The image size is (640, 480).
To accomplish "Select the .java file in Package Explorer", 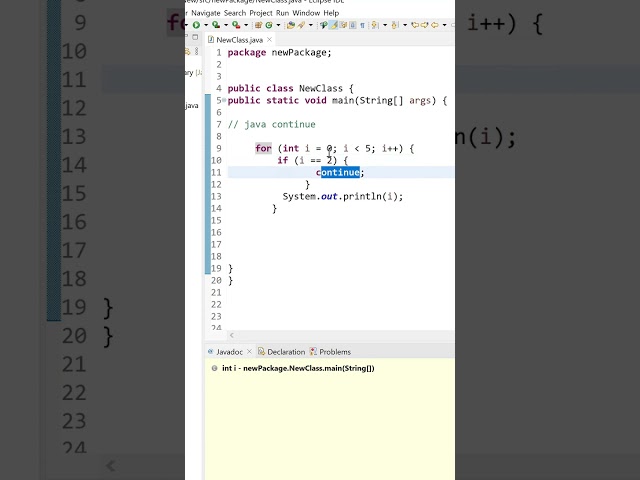I will coord(192,106).
